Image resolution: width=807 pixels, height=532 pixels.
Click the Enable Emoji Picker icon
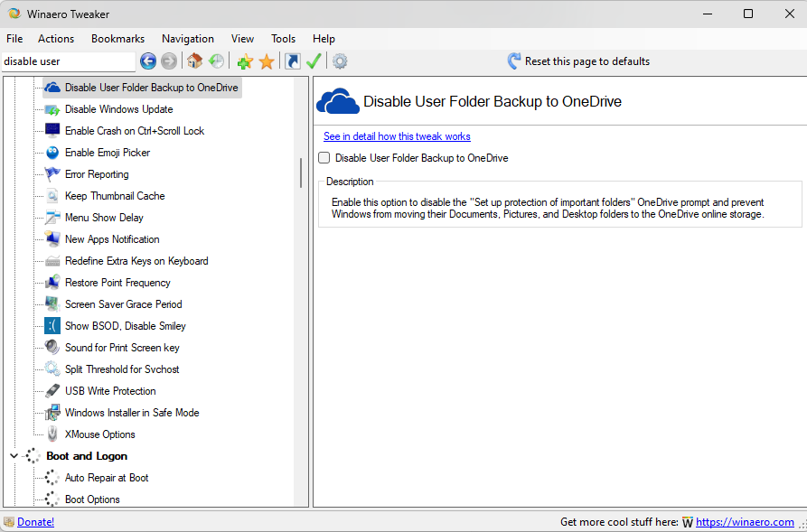pos(52,153)
